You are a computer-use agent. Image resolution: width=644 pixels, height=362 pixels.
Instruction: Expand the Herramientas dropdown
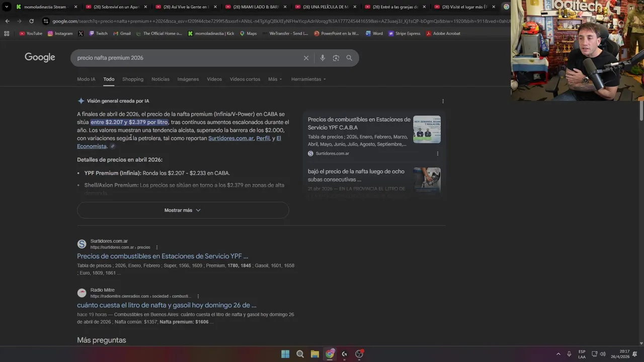coord(308,79)
